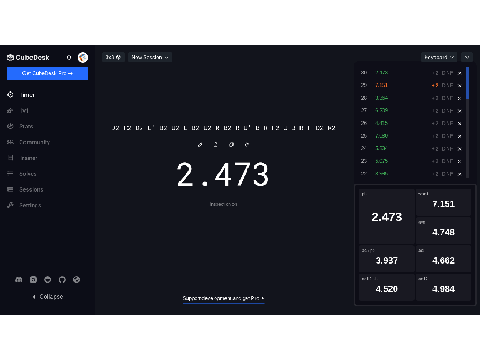480x360 pixels.
Task: Open the pb 2.473 stat card
Action: pyautogui.click(x=387, y=216)
